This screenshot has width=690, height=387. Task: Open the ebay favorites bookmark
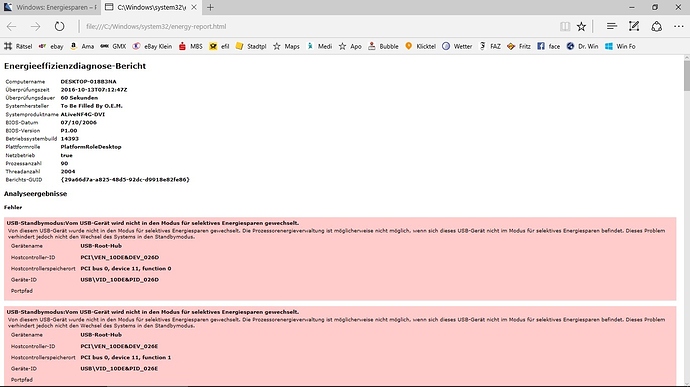[x=51, y=46]
